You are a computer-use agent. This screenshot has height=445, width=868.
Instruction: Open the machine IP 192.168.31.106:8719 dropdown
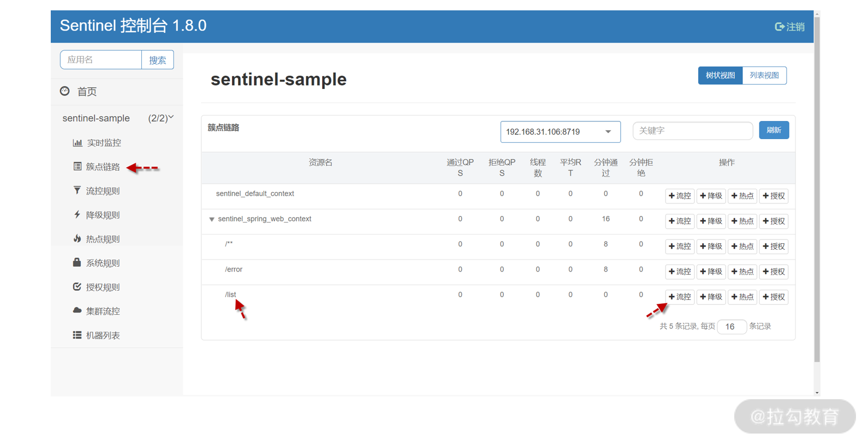pyautogui.click(x=560, y=132)
